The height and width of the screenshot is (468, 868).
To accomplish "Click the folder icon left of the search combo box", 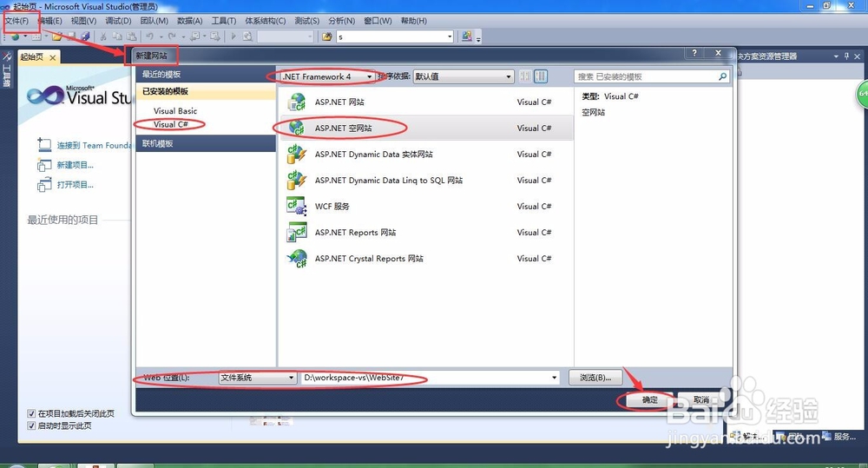I will tap(327, 36).
